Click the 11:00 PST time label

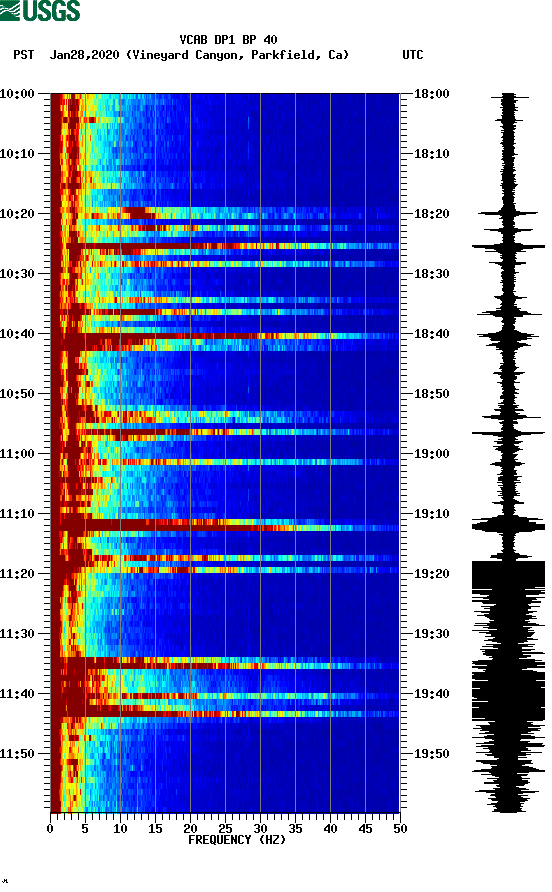tap(17, 453)
